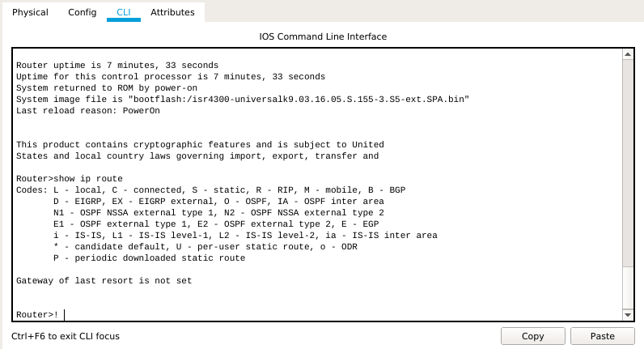Click the scrollbar up arrow in the terminal

(x=628, y=54)
